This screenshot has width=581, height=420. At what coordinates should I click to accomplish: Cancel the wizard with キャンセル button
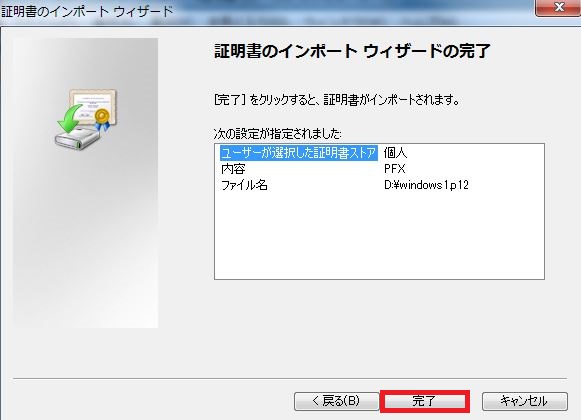pyautogui.click(x=524, y=401)
